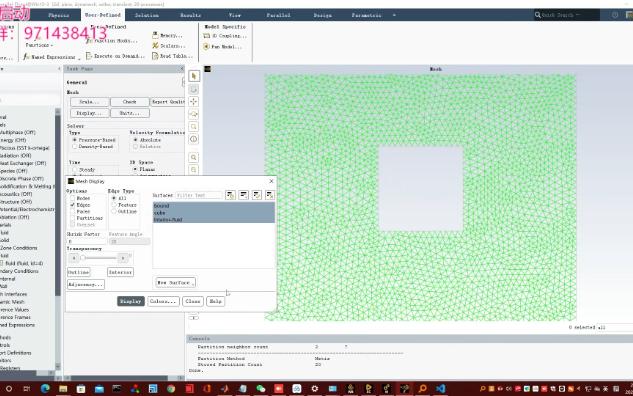Click the Fan Model icon

click(206, 46)
